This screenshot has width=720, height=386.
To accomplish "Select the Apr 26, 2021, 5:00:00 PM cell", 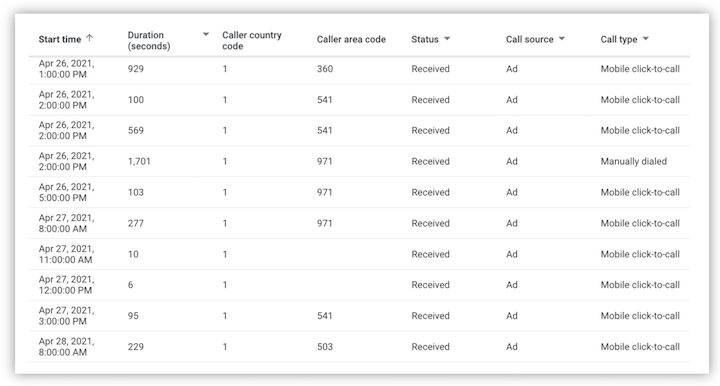I will (x=67, y=192).
